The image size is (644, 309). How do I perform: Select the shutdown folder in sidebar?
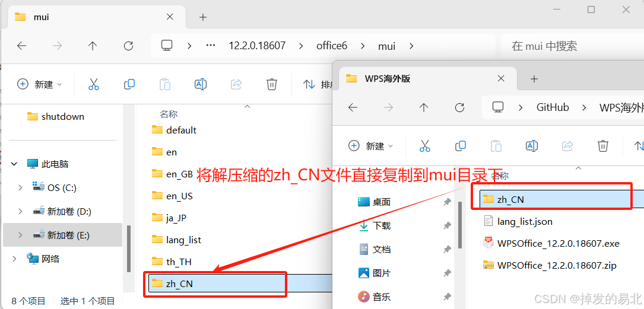(x=55, y=116)
